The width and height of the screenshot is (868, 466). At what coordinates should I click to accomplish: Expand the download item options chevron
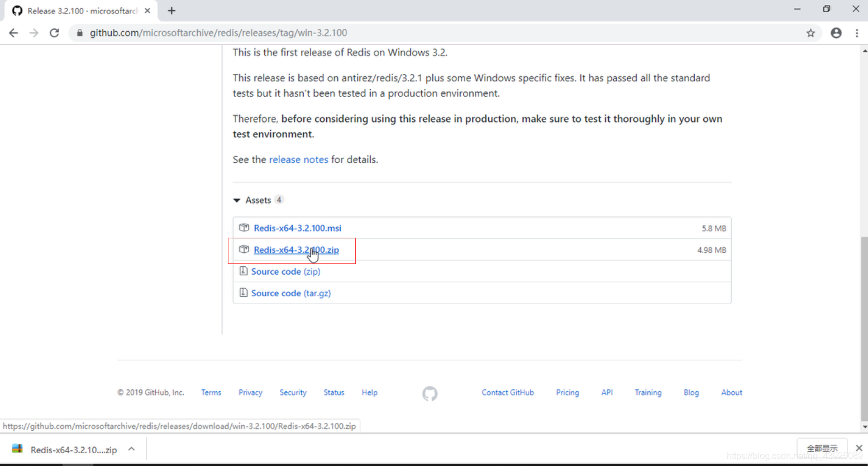tap(131, 449)
